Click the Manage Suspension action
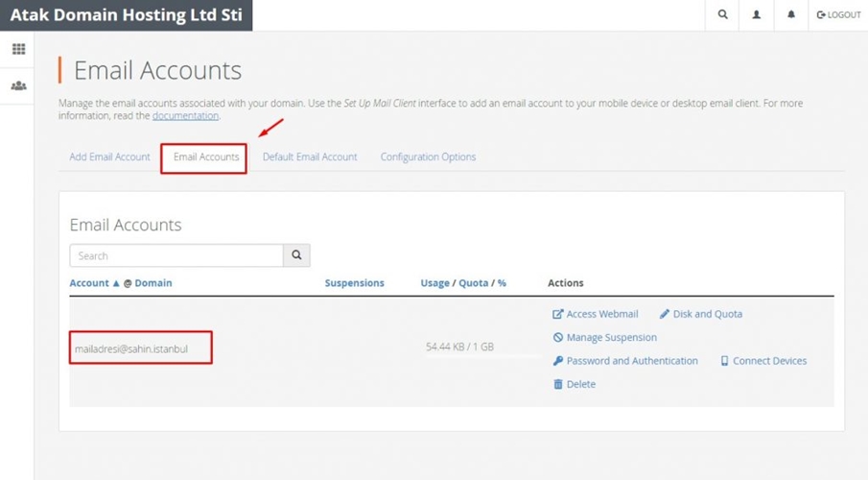Screen dimensions: 868x480 604,338
